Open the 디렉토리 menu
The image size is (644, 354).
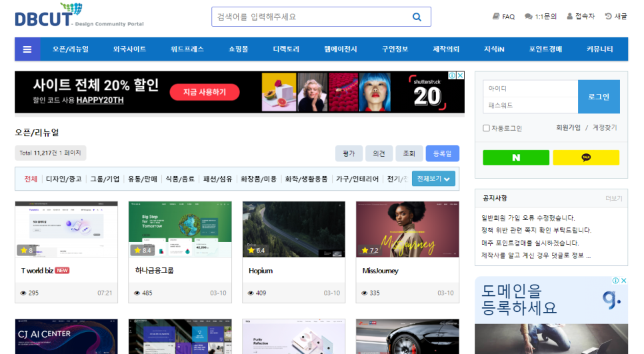click(286, 49)
